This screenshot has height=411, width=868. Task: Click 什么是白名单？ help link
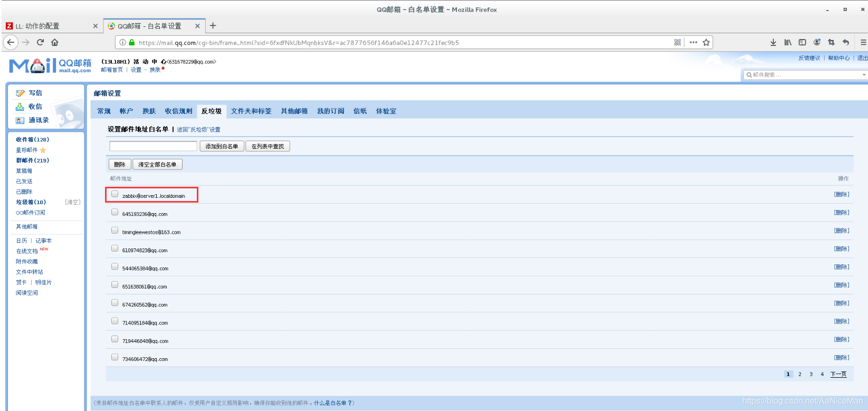coord(332,403)
